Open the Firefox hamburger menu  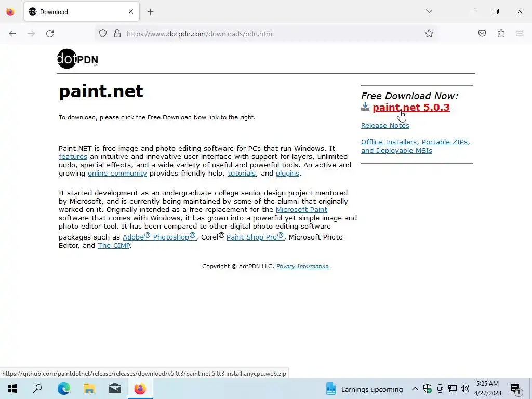(x=520, y=33)
